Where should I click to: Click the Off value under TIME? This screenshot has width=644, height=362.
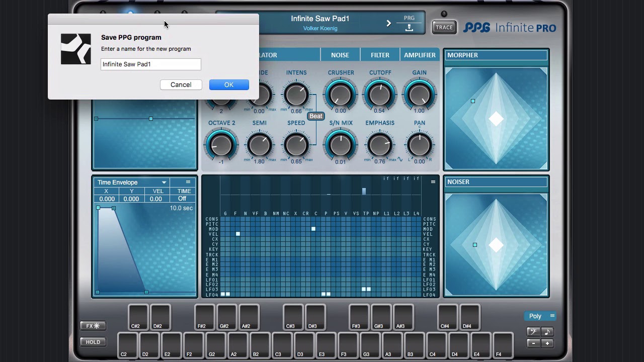[x=182, y=199]
